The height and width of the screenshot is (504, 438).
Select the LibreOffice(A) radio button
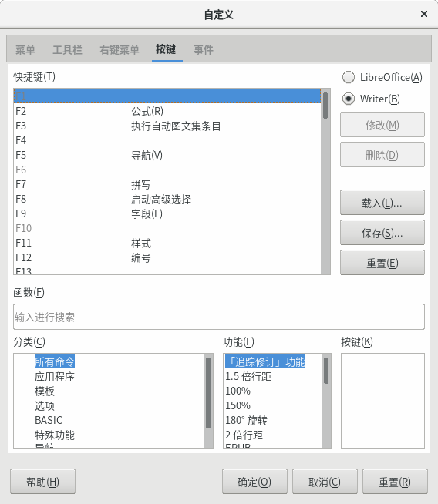349,77
